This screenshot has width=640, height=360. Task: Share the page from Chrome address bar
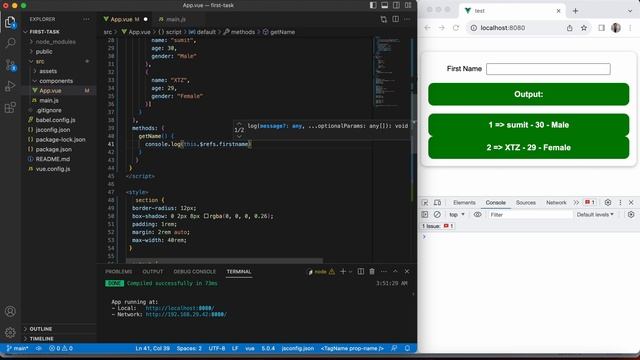point(569,28)
